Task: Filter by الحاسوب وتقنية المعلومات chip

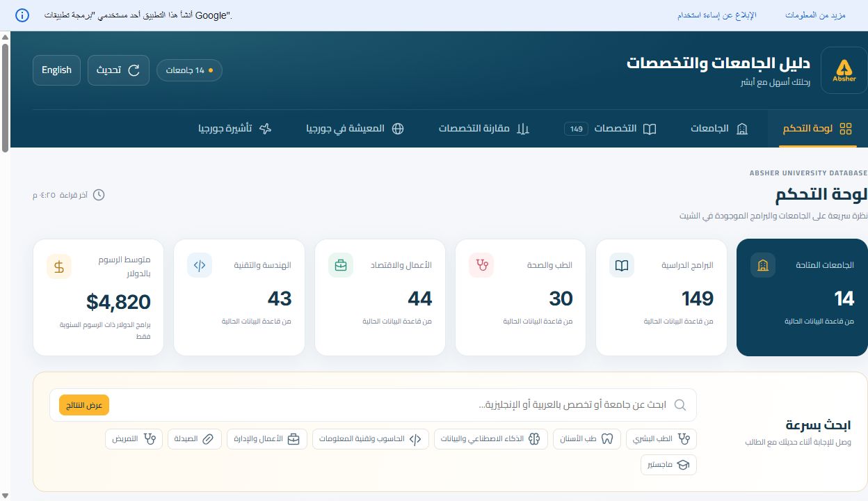Action: tap(371, 439)
